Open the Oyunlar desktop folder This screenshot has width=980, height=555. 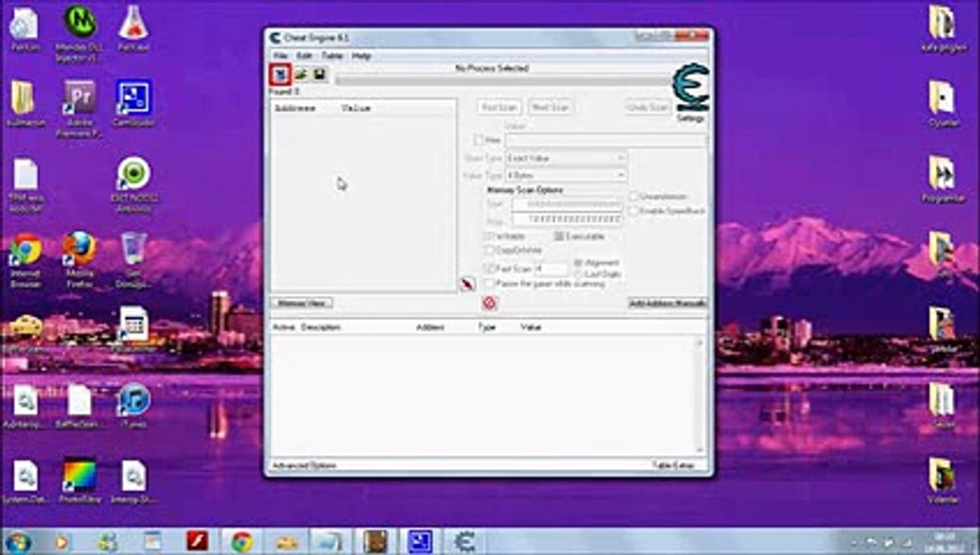pyautogui.click(x=941, y=104)
